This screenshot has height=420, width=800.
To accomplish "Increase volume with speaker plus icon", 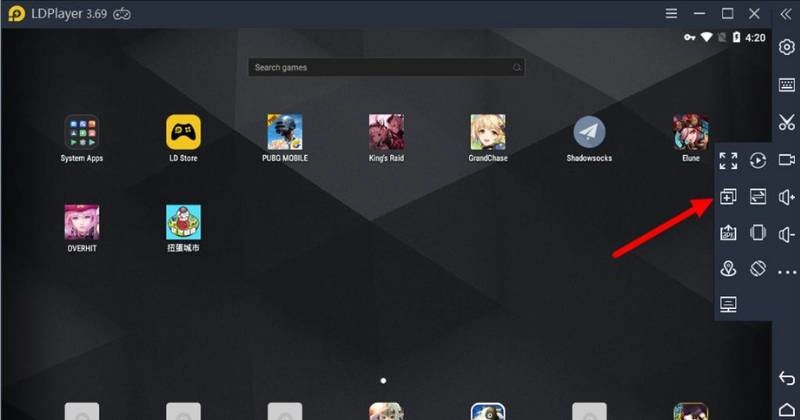I will point(787,197).
